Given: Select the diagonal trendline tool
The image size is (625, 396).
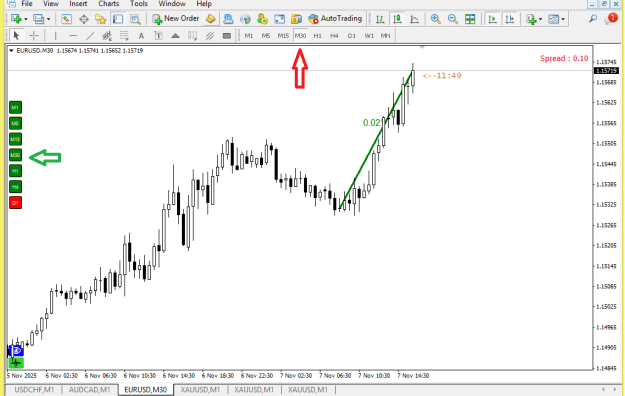Looking at the screenshot, I should point(90,36).
